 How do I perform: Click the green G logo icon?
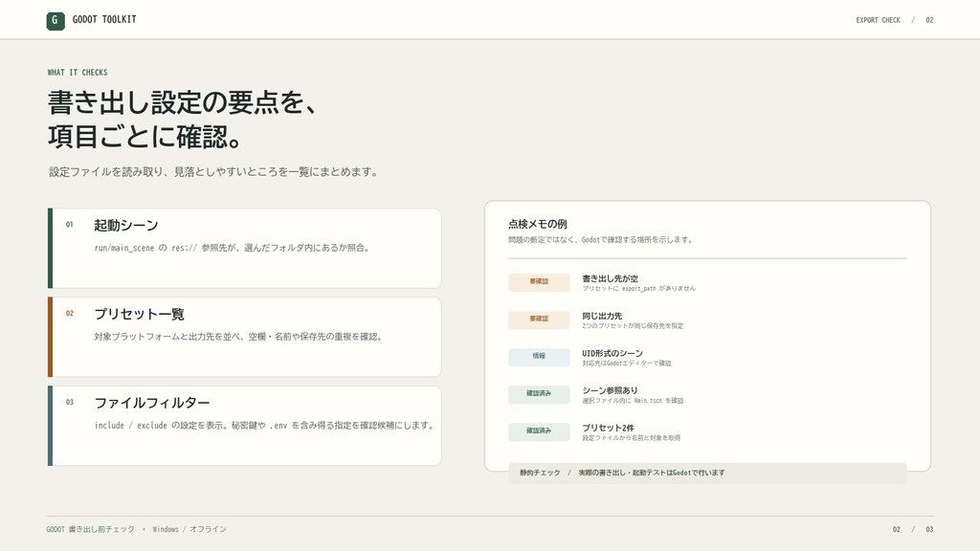pos(56,21)
